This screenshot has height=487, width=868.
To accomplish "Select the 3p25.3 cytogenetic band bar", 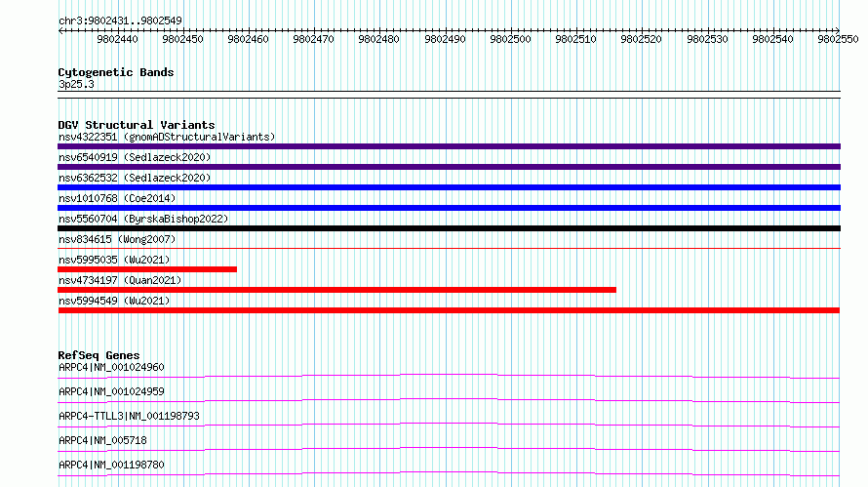I will pos(449,95).
